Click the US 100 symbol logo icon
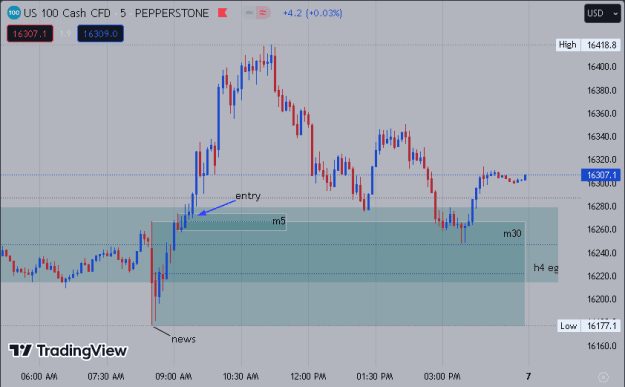This screenshot has height=387, width=625. tap(14, 13)
